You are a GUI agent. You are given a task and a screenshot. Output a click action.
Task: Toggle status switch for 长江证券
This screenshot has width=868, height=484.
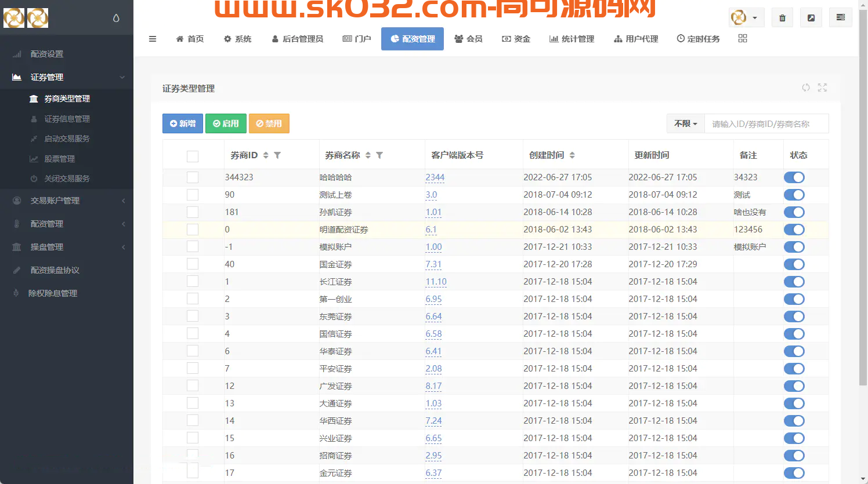(x=794, y=282)
